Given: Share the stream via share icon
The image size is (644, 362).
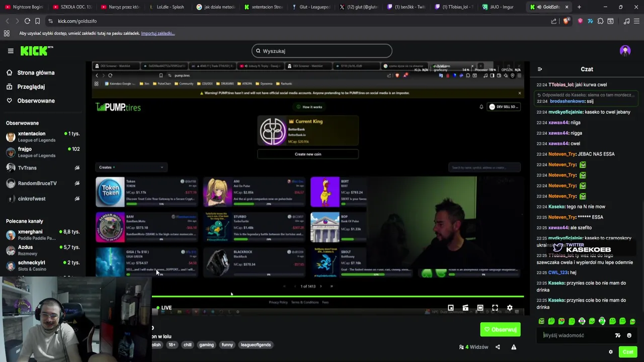Looking at the screenshot, I should pos(498,347).
